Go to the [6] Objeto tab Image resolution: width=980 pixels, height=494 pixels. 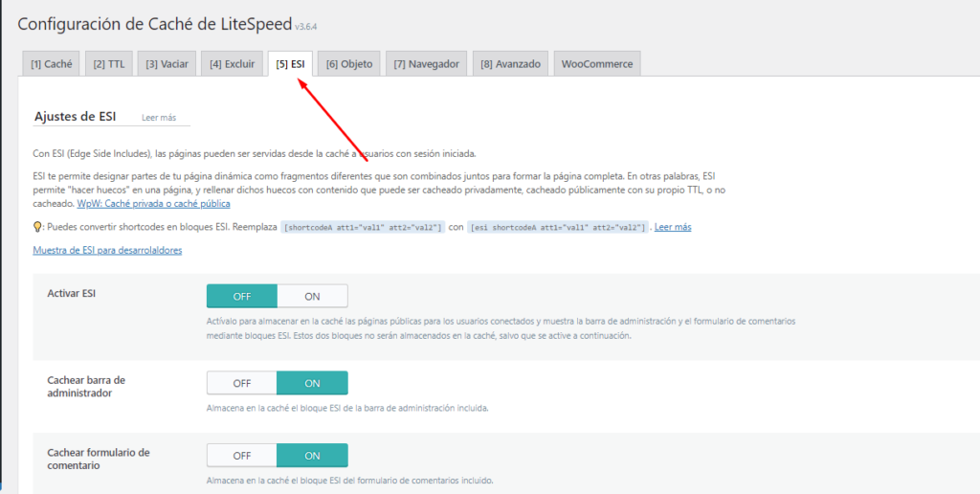pyautogui.click(x=348, y=64)
